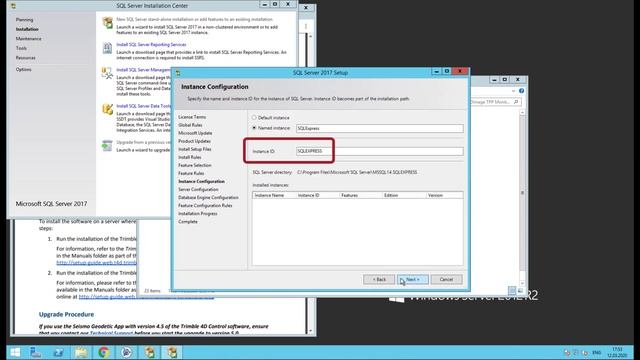
Task: Click the Back button in SQL Server Setup
Action: coord(379,280)
